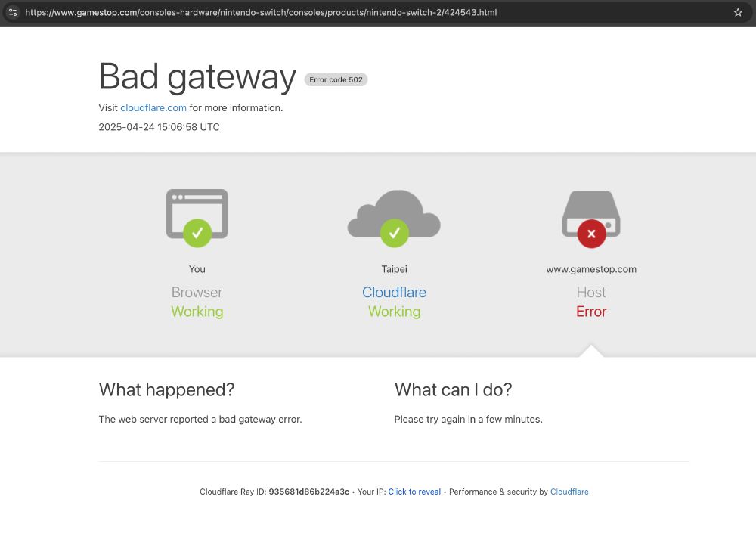Select the Cloudflare Ray ID value
The image size is (756, 552).
click(x=309, y=492)
